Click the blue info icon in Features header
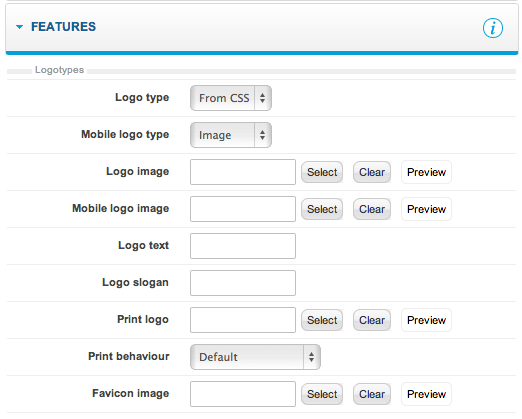The width and height of the screenshot is (522, 419). pos(493,28)
